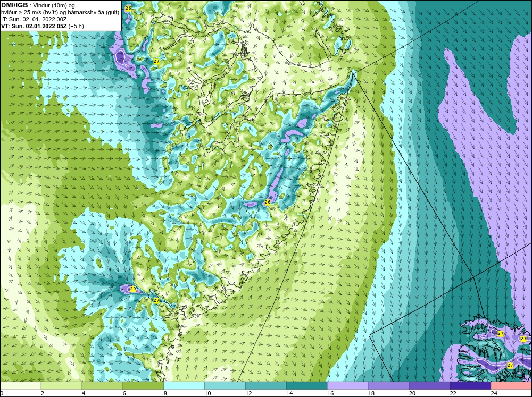The width and height of the screenshot is (532, 397).
Task: Click the yellow 27 label beside the 29
Action: point(156,300)
